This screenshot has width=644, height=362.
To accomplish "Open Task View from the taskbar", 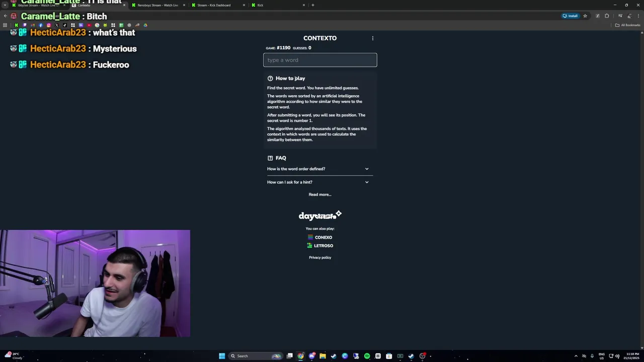I will click(x=290, y=356).
